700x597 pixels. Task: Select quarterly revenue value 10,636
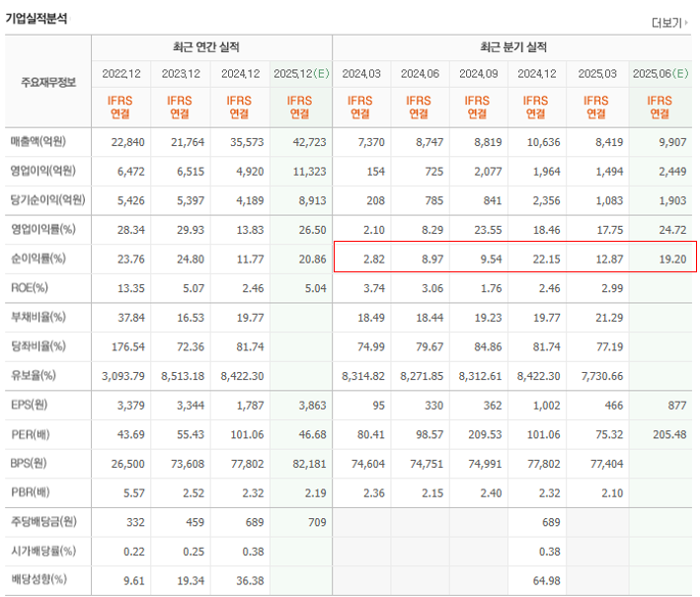[x=543, y=142]
